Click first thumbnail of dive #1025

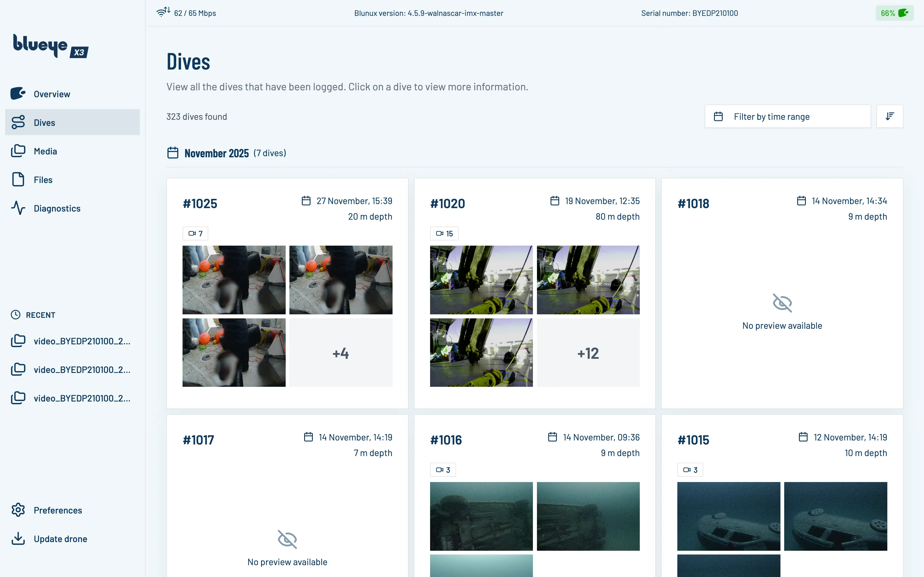point(234,280)
